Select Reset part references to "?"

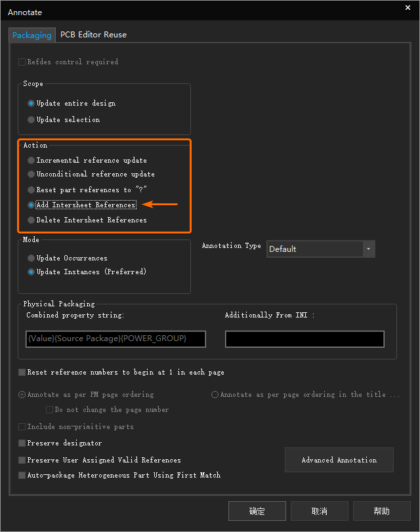(x=31, y=190)
